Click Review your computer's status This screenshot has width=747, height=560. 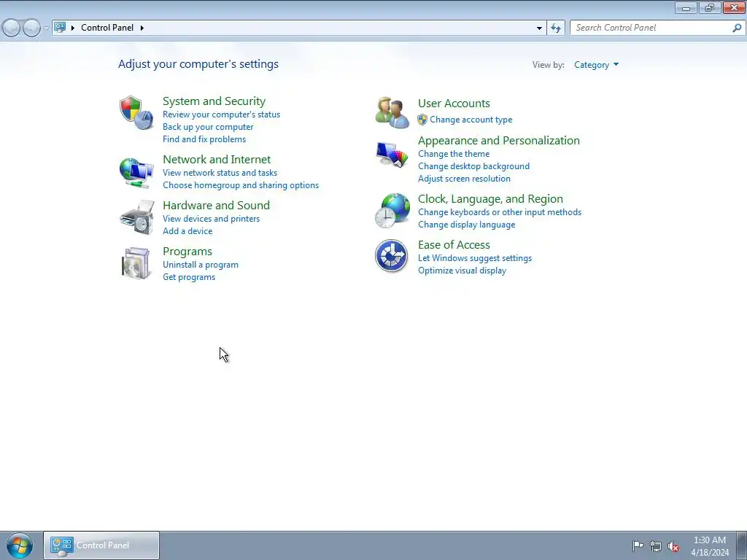pos(222,114)
